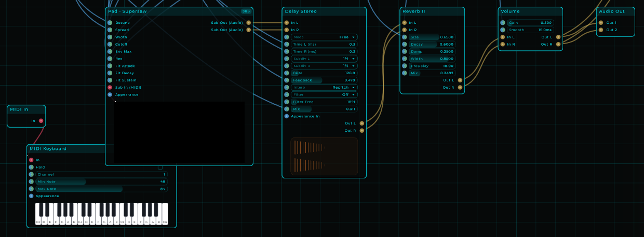This screenshot has height=237, width=644.
Task: Select the Audio Out node title
Action: pos(612,11)
